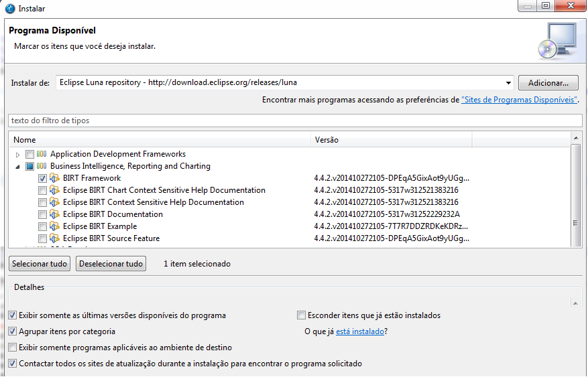Click the 'Adicionar...' button
The height and width of the screenshot is (377, 588).
click(x=548, y=83)
